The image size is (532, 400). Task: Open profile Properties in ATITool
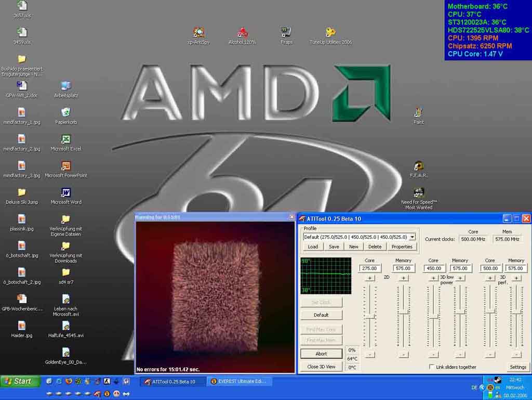pyautogui.click(x=402, y=247)
